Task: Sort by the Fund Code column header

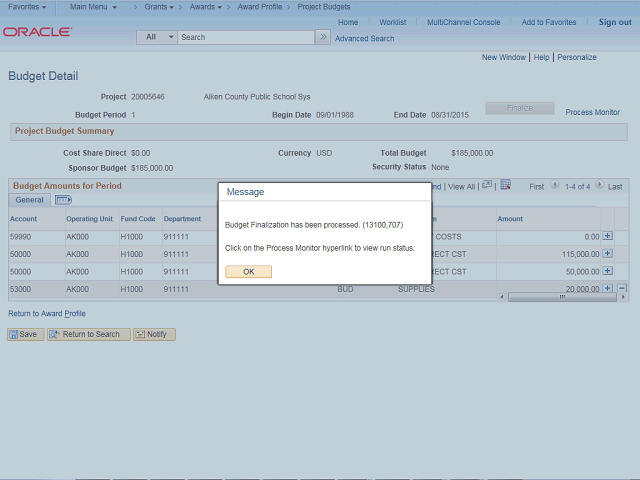Action: (x=138, y=219)
